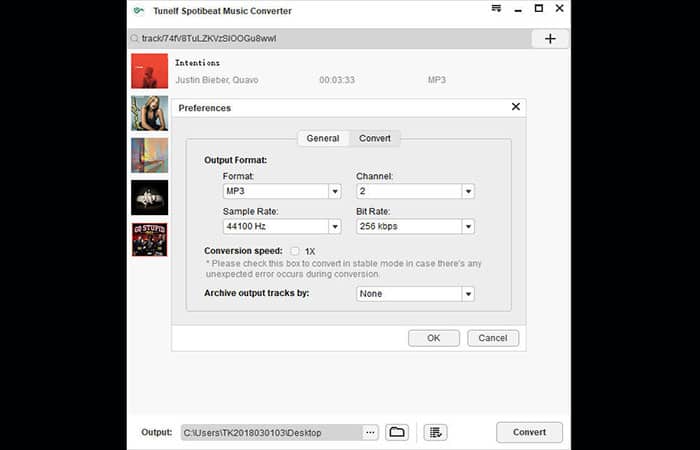Open the converted history list icon

435,432
